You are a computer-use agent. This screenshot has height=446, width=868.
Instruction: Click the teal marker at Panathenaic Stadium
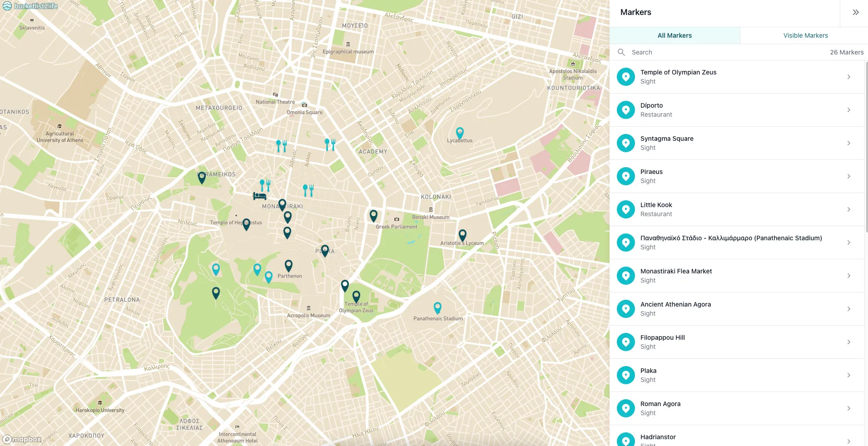437,308
